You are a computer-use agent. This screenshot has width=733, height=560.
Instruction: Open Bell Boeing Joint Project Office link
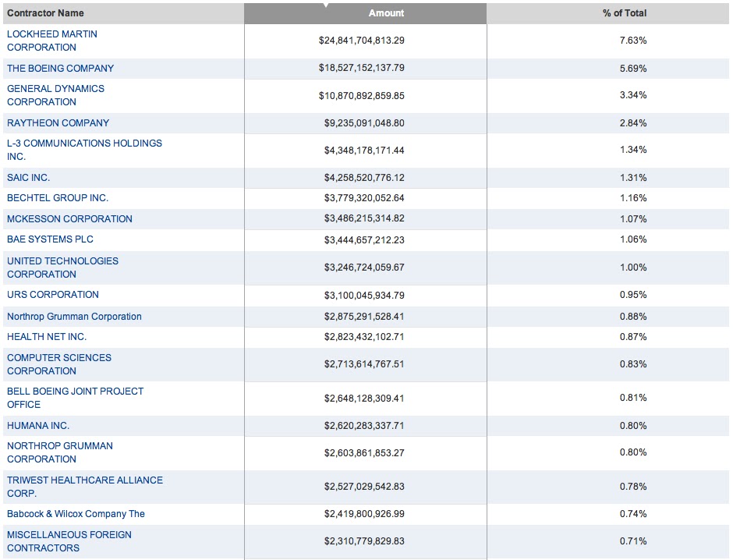pyautogui.click(x=75, y=398)
